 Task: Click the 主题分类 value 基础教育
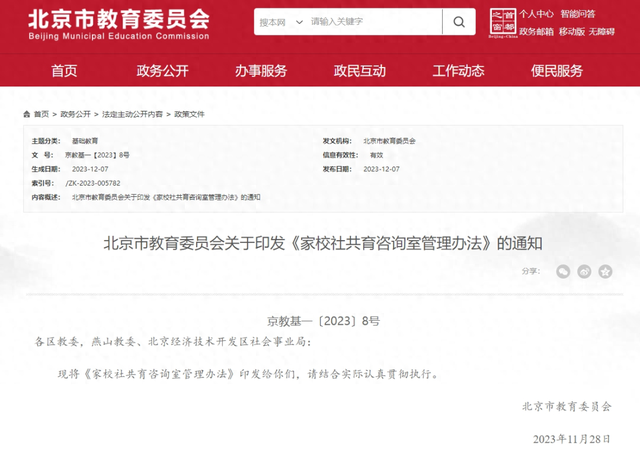85,141
